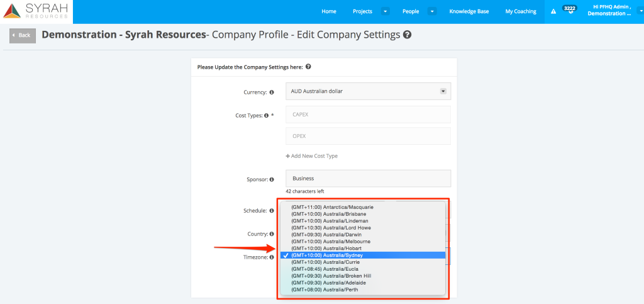Viewport: 644px width, 304px height.
Task: Open help icon next to Company Settings heading
Action: click(308, 67)
